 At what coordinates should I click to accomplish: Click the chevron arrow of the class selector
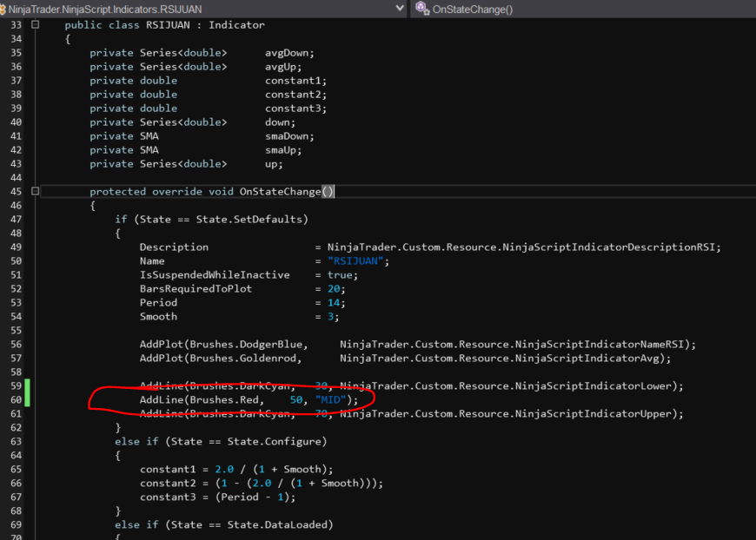click(x=399, y=8)
